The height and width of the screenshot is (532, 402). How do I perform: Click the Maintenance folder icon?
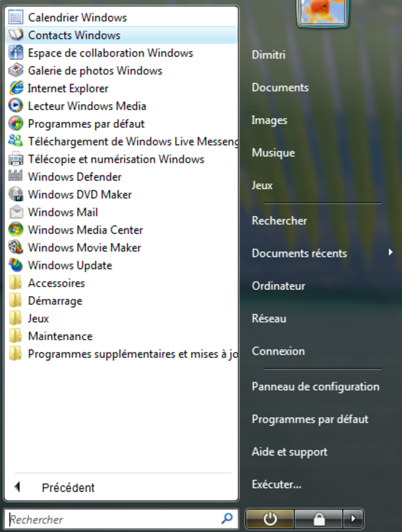[x=16, y=336]
